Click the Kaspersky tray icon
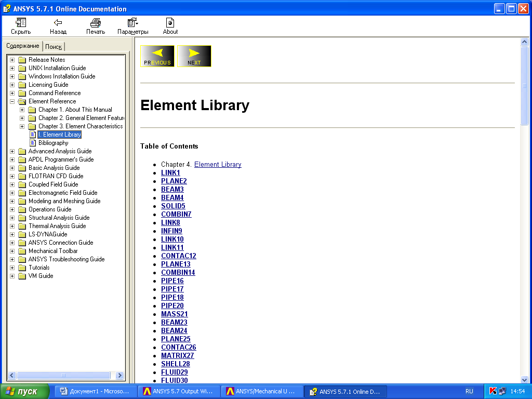 point(493,391)
